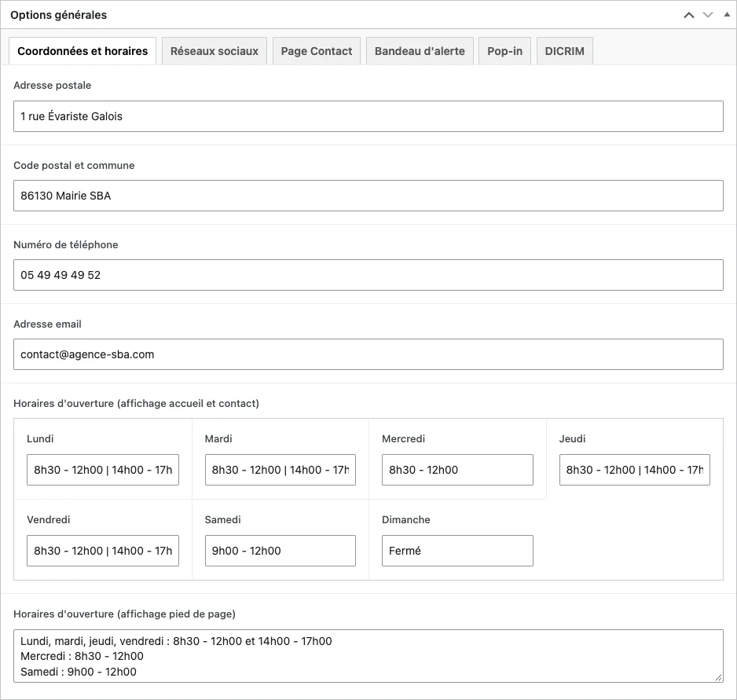
Task: Edit Mardi opening hours field
Action: (280, 470)
